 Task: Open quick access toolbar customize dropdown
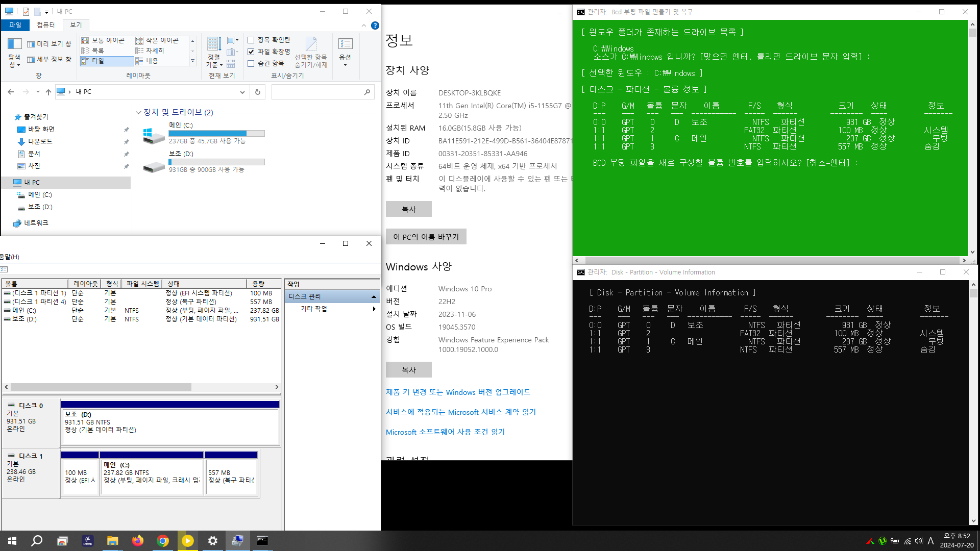click(x=46, y=12)
